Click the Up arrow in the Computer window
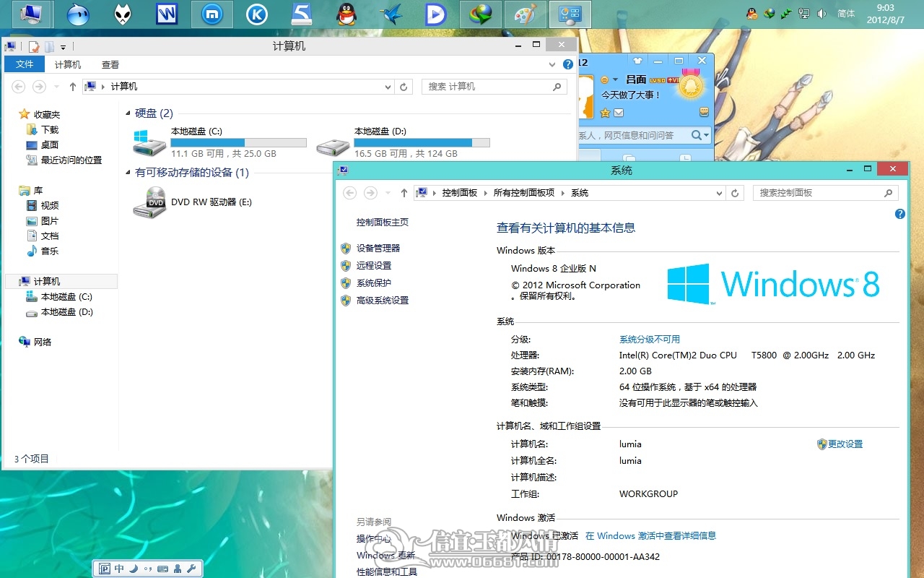 [73, 87]
